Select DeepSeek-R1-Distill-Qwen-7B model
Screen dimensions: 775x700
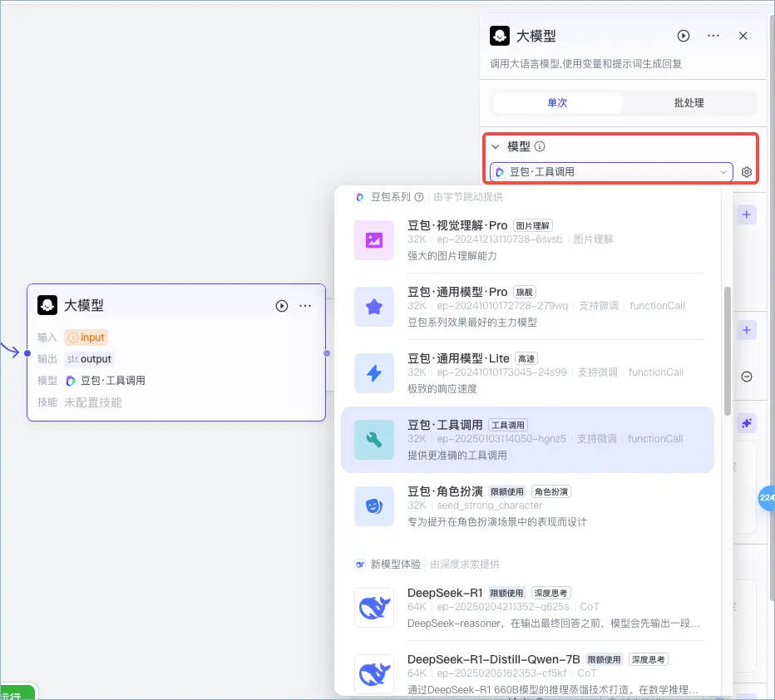point(528,674)
